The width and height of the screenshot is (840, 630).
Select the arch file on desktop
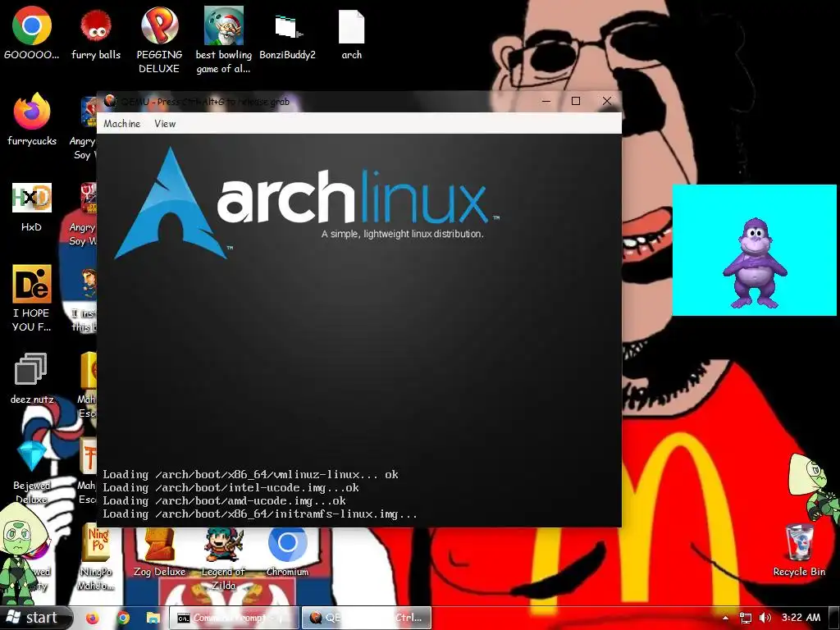click(x=351, y=33)
